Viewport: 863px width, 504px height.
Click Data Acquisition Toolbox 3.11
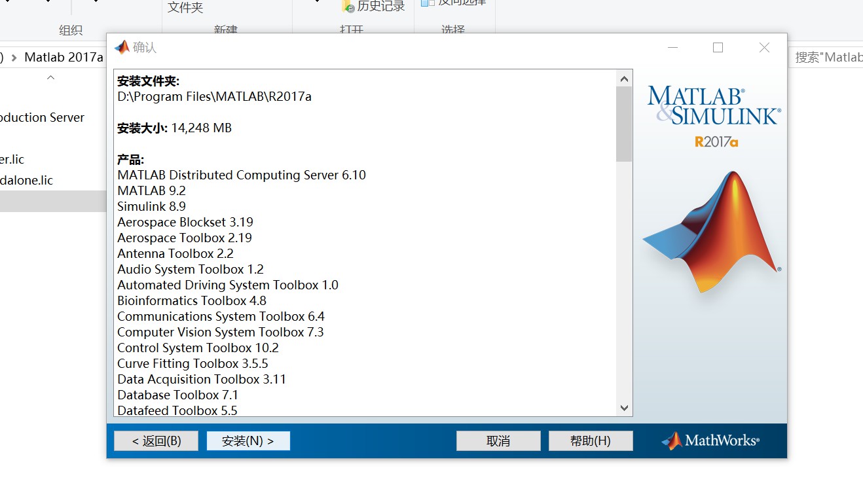tap(202, 380)
